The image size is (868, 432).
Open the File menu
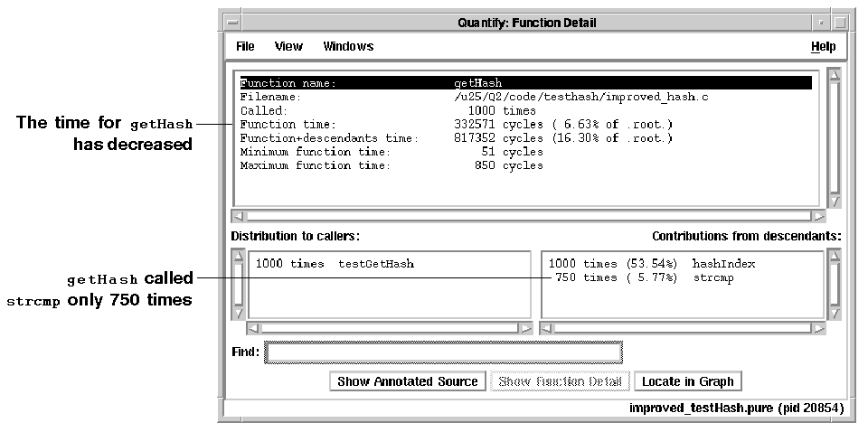tap(245, 46)
